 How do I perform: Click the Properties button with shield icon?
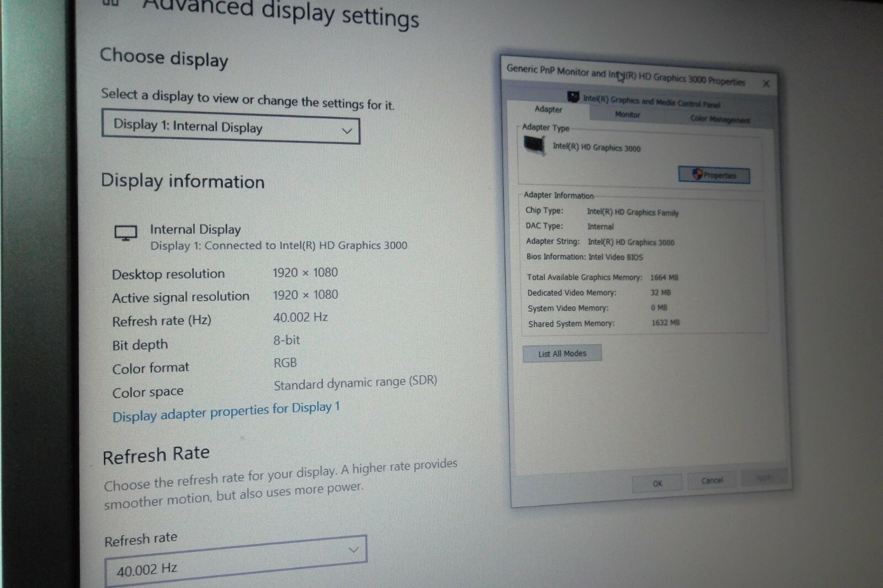pos(714,175)
